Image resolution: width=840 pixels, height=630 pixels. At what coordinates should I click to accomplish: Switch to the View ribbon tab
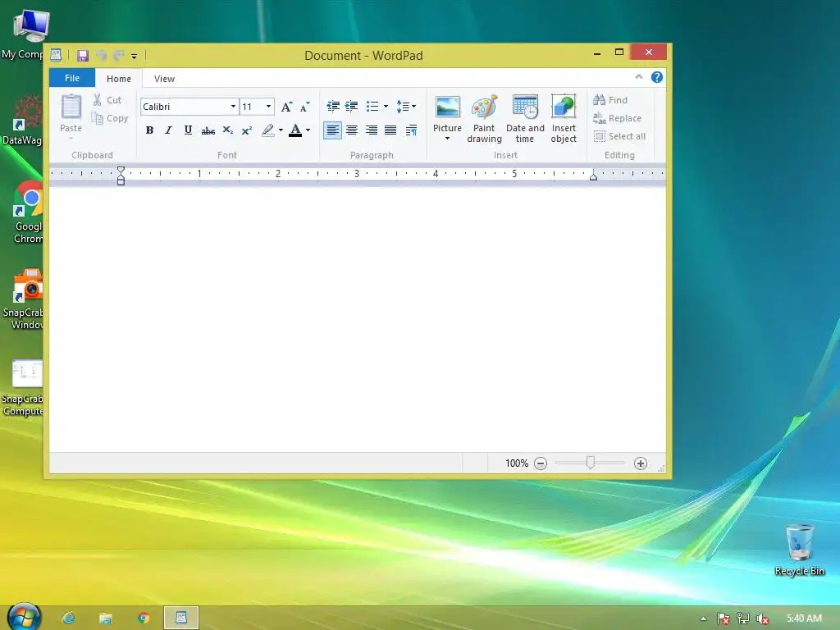coord(164,79)
